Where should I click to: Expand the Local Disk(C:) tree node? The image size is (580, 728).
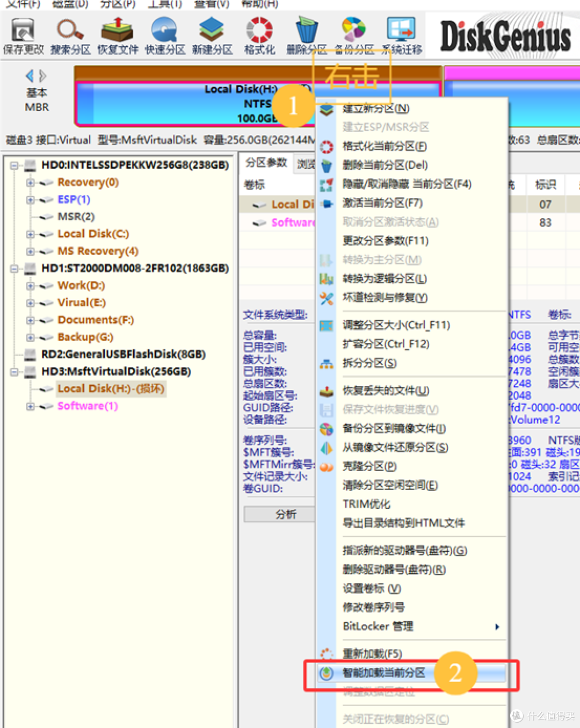[x=31, y=234]
